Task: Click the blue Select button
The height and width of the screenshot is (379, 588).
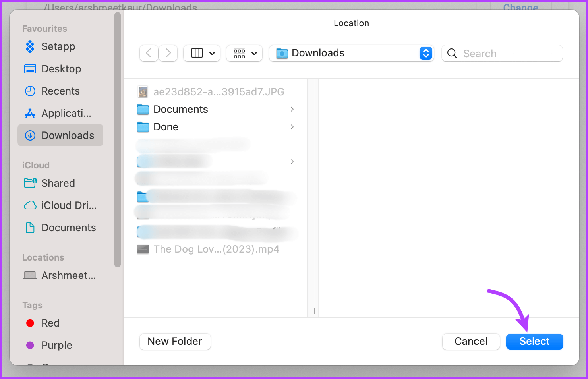Action: coord(535,342)
